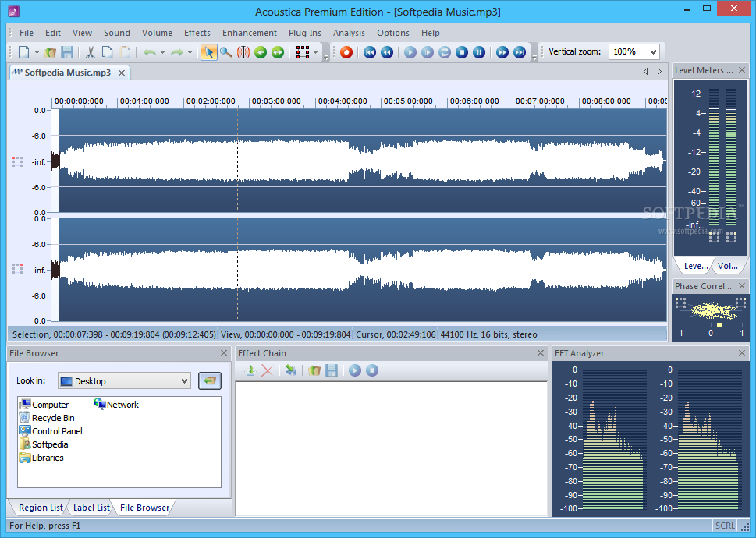The image size is (756, 538).
Task: Toggle the lower channel selector
Action: [17, 269]
